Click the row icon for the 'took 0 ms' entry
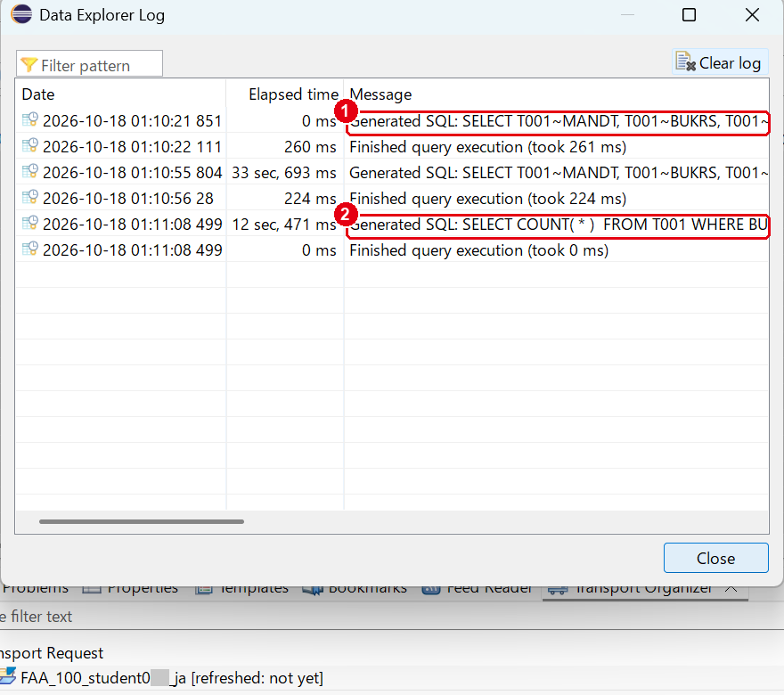The width and height of the screenshot is (784, 695). click(30, 249)
